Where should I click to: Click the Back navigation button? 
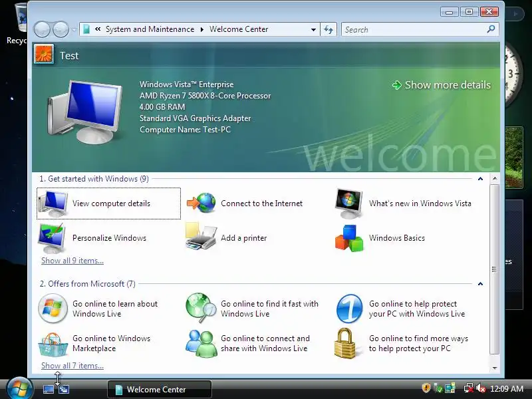click(x=42, y=29)
